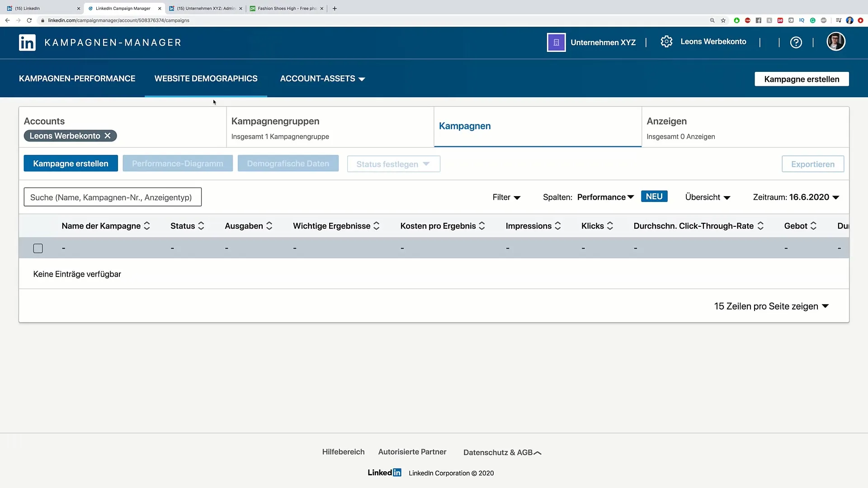Open the Status festlegen dropdown
The image size is (868, 488).
pyautogui.click(x=393, y=164)
